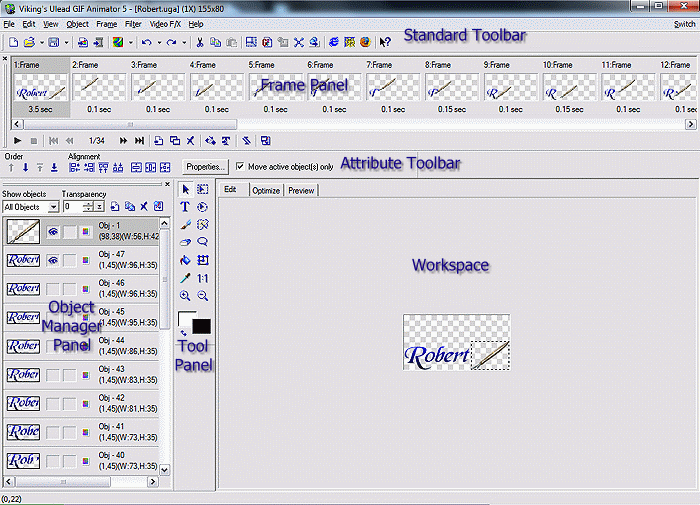The width and height of the screenshot is (700, 505).
Task: Activate the Eyedropper color picker tool
Action: click(185, 278)
